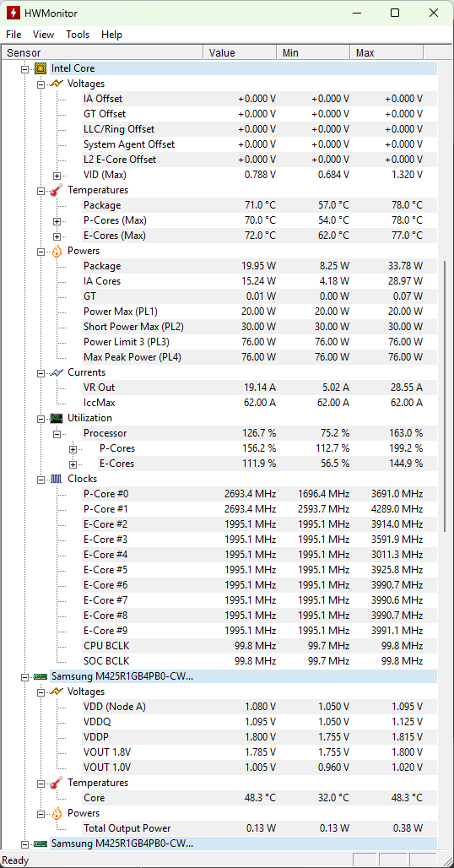Screen dimensions: 454x868
Task: Click the Clocks waveform icon
Action: point(57,479)
